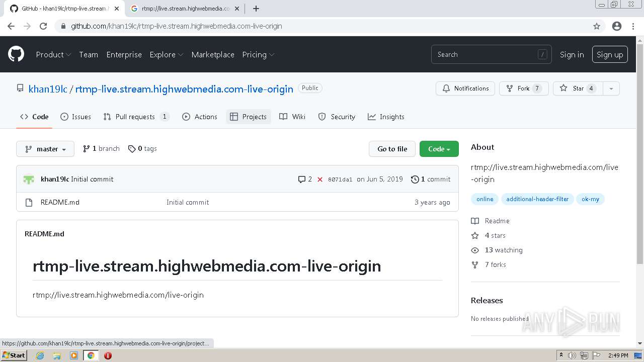The image size is (644, 362).
Task: Open the README.md file link
Action: pyautogui.click(x=60, y=202)
